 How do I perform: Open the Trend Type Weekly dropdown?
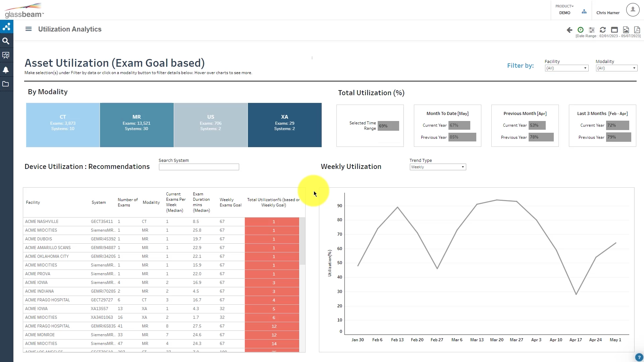[438, 167]
